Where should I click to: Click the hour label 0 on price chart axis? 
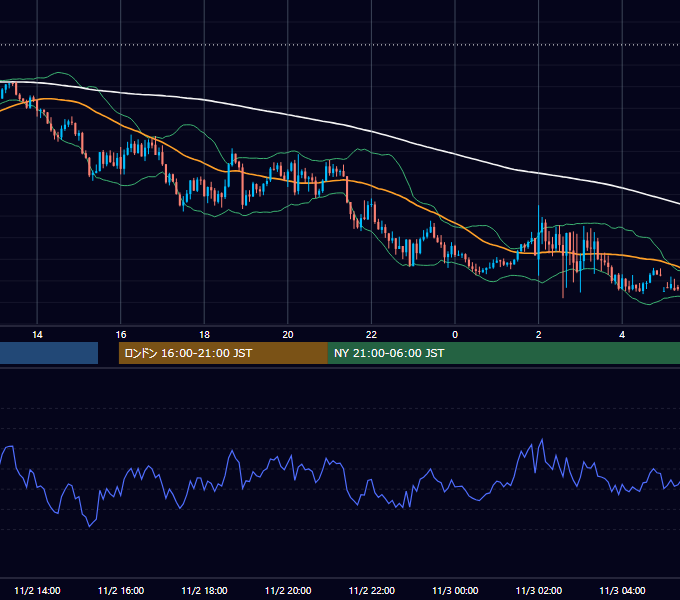pos(455,335)
